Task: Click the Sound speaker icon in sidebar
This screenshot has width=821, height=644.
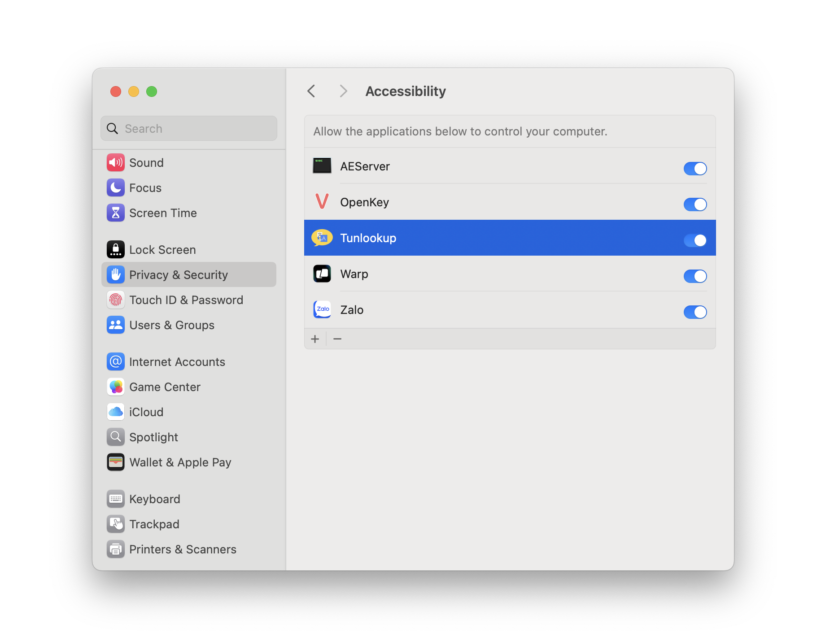Action: pos(116,162)
